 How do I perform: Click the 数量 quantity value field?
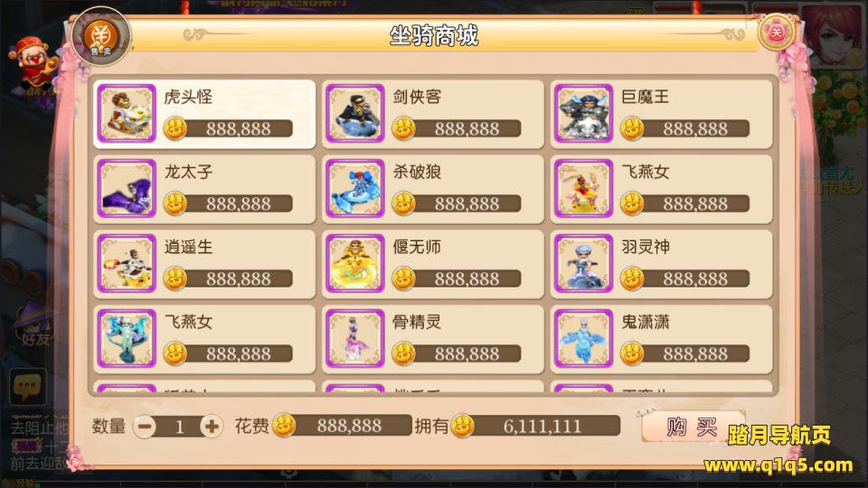point(179,427)
